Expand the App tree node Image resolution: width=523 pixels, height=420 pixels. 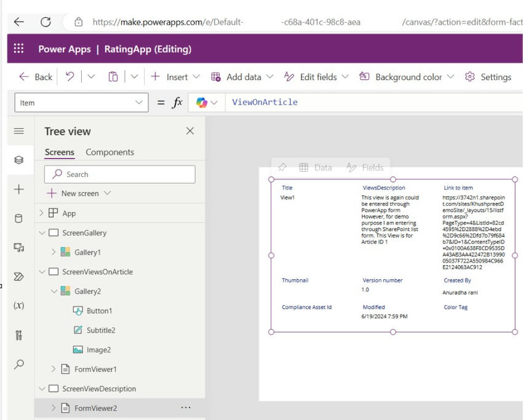click(41, 213)
